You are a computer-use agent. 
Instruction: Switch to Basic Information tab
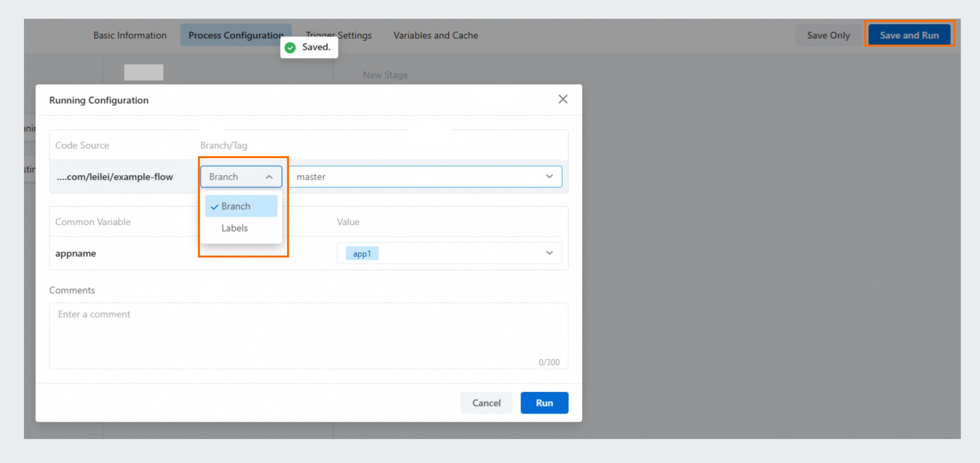[x=130, y=35]
